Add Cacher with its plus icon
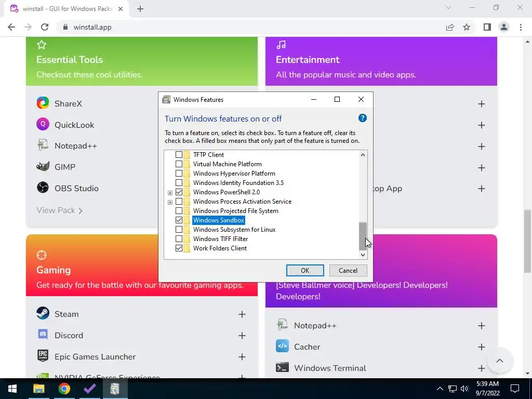This screenshot has width=532, height=399. 482,347
